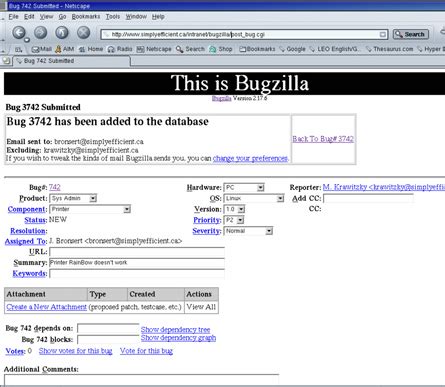This screenshot has height=387, width=445.
Task: Click the Back navigation arrow button
Action: pos(19,33)
